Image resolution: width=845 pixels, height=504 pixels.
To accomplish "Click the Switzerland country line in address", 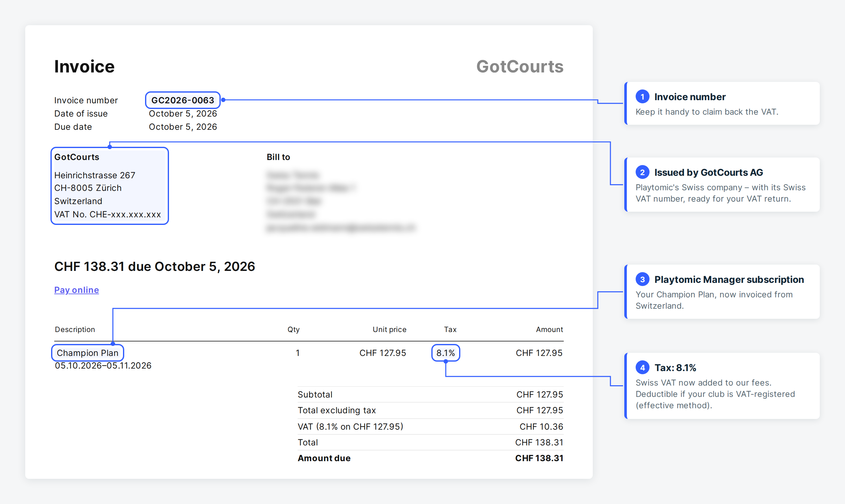I will [78, 201].
